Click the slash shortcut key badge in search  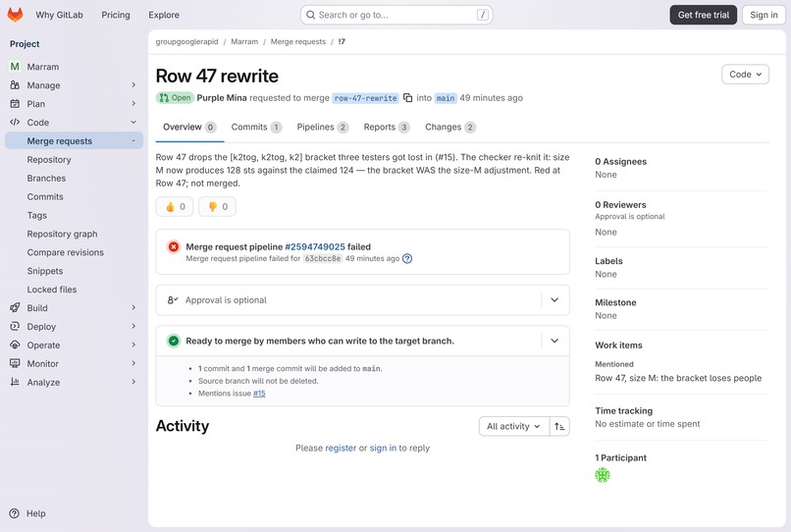[x=483, y=15]
